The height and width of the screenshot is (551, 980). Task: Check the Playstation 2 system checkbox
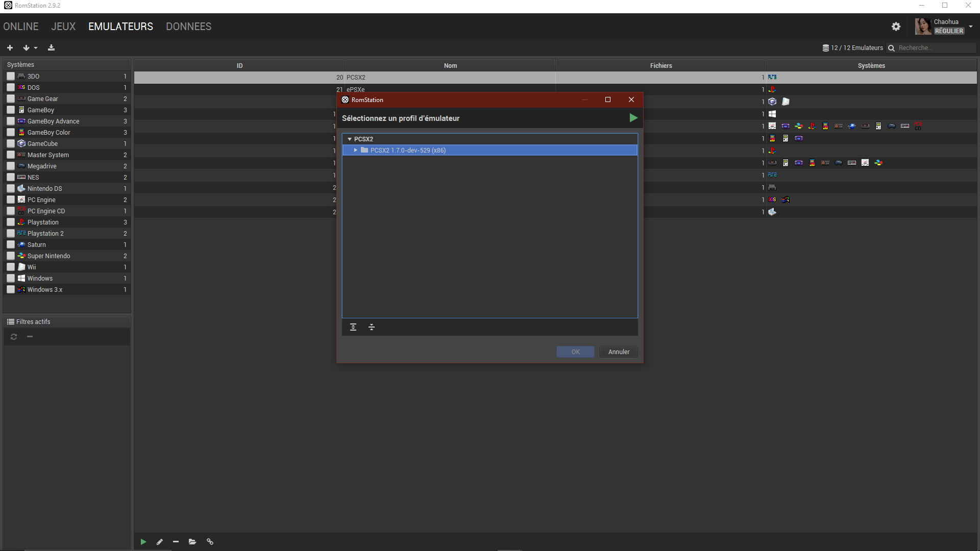pyautogui.click(x=11, y=233)
